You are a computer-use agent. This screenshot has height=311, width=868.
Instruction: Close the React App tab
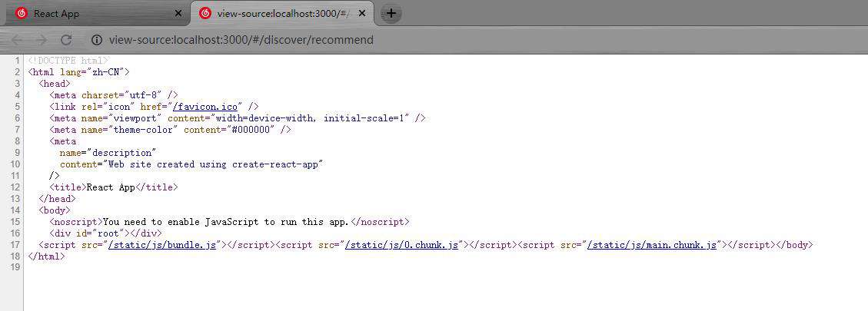(178, 13)
